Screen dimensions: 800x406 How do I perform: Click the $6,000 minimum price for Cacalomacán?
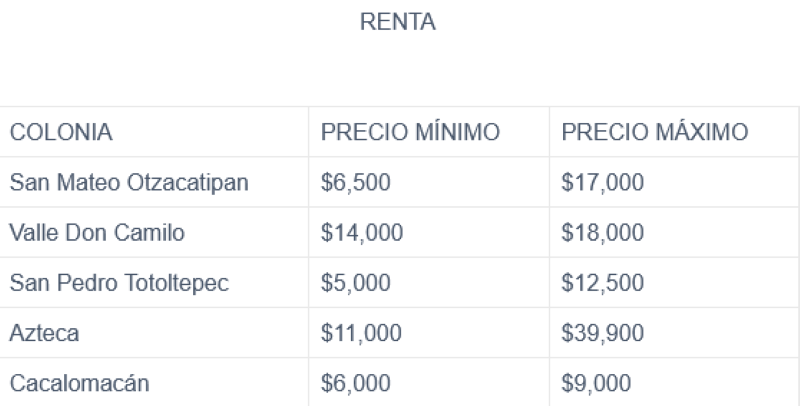click(x=355, y=383)
